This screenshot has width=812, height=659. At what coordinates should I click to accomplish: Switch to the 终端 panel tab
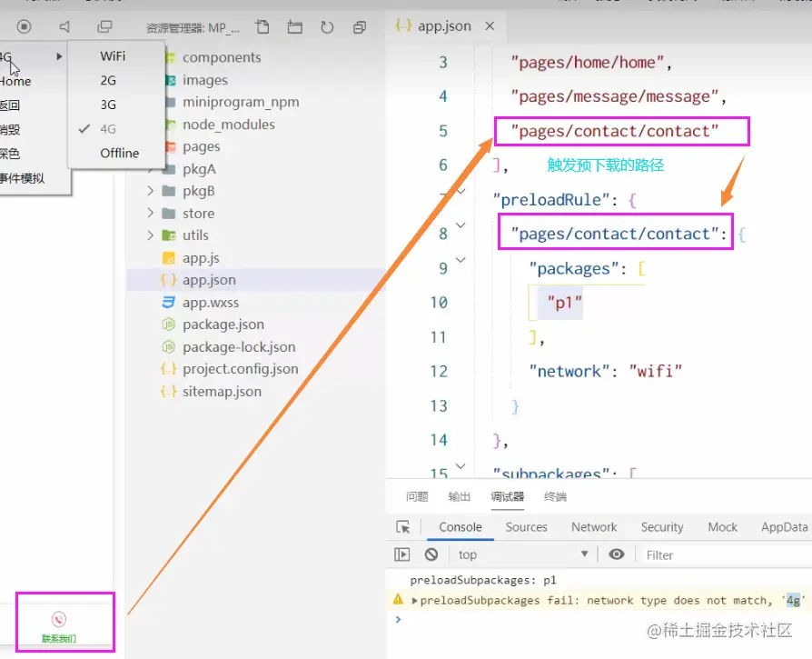click(555, 497)
